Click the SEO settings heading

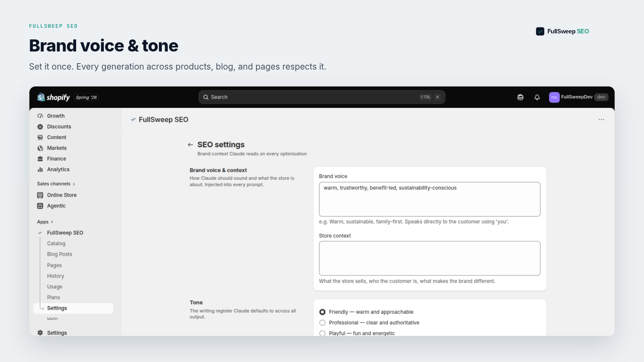(x=221, y=145)
